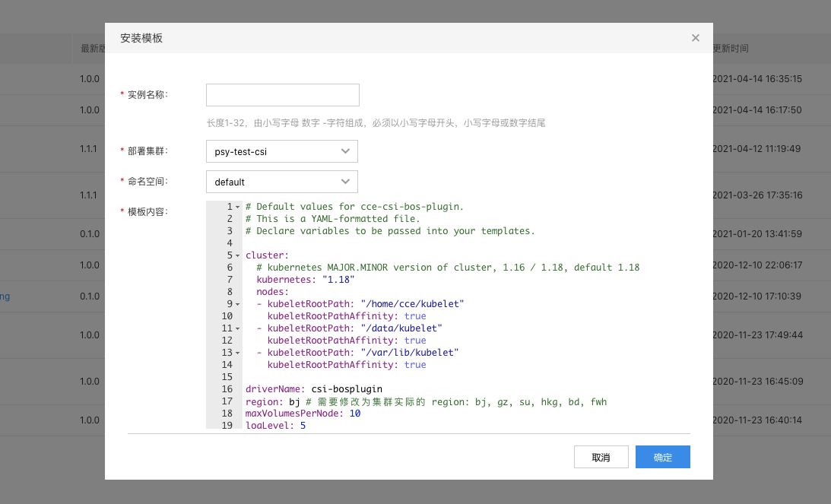This screenshot has width=831, height=504.
Task: Click the true value on line 10
Action: pyautogui.click(x=415, y=316)
